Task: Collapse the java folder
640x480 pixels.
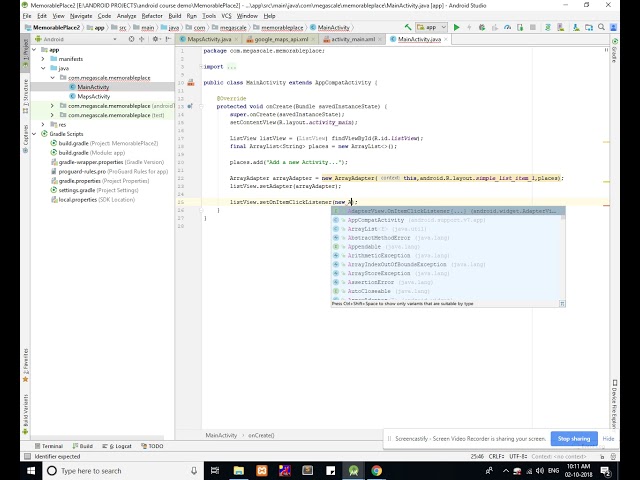Action: coord(43,69)
